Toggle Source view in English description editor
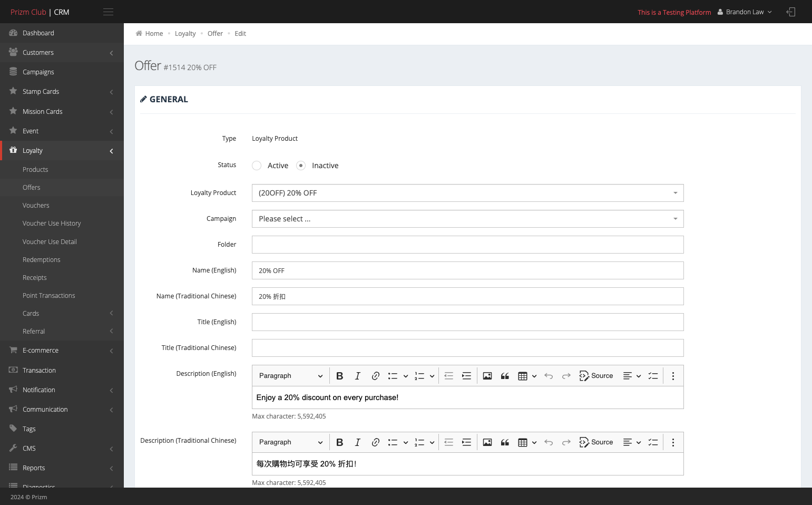The height and width of the screenshot is (505, 812). 596,376
